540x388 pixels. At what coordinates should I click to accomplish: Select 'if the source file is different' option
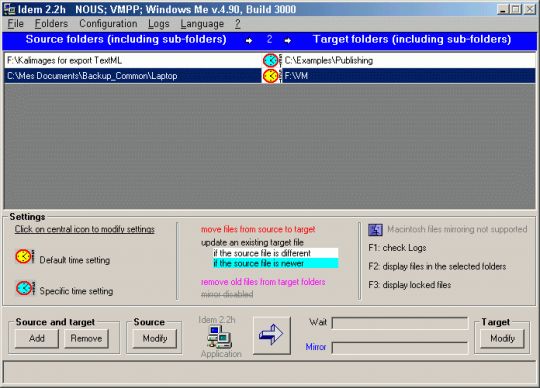(276, 253)
